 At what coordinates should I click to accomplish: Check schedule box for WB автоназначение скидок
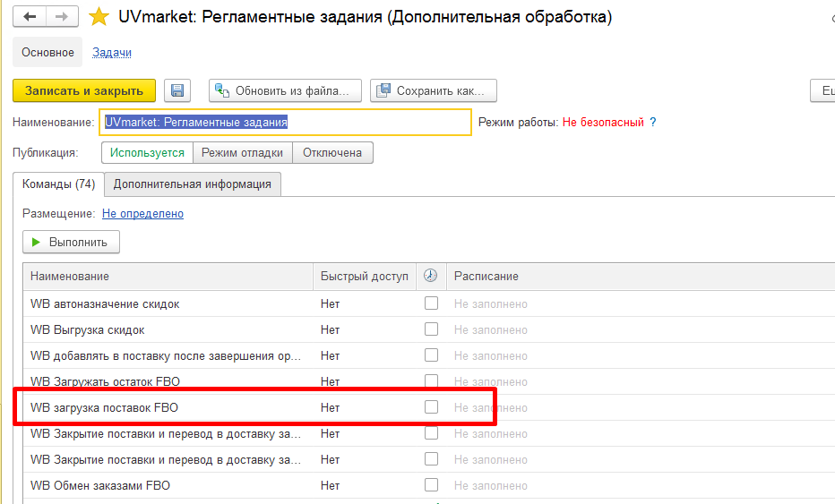[x=431, y=303]
